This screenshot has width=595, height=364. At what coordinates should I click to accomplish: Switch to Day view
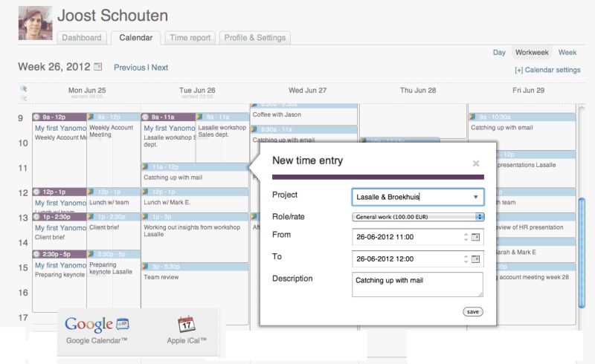click(499, 52)
